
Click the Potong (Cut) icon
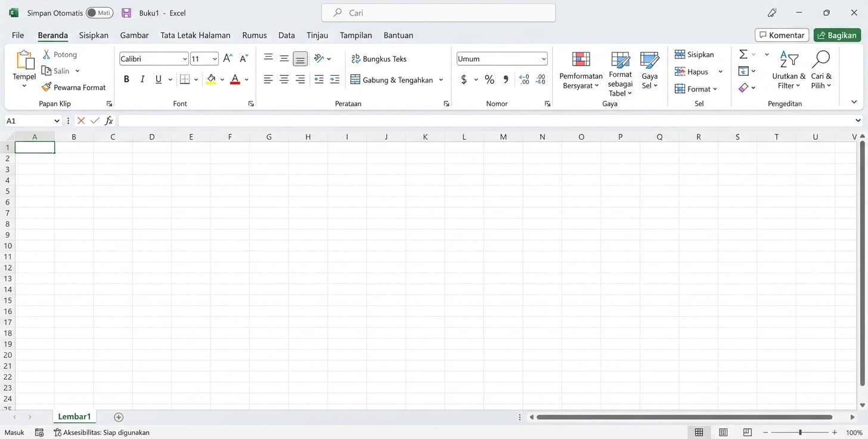(x=46, y=54)
